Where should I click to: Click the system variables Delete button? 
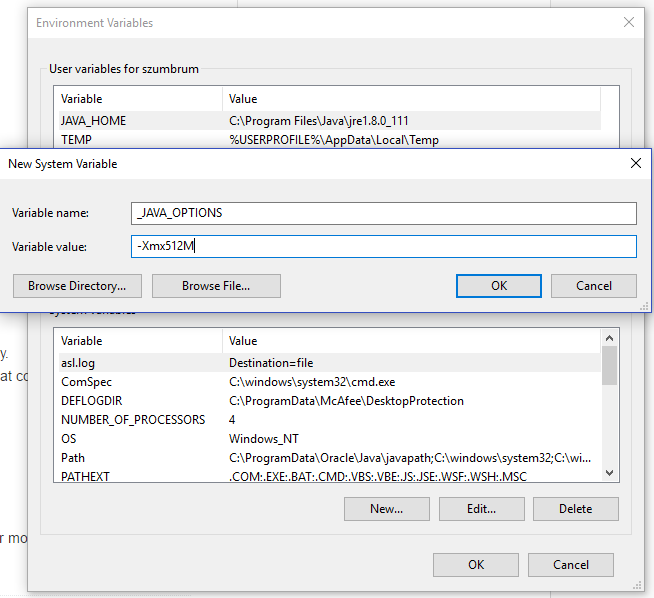point(575,509)
